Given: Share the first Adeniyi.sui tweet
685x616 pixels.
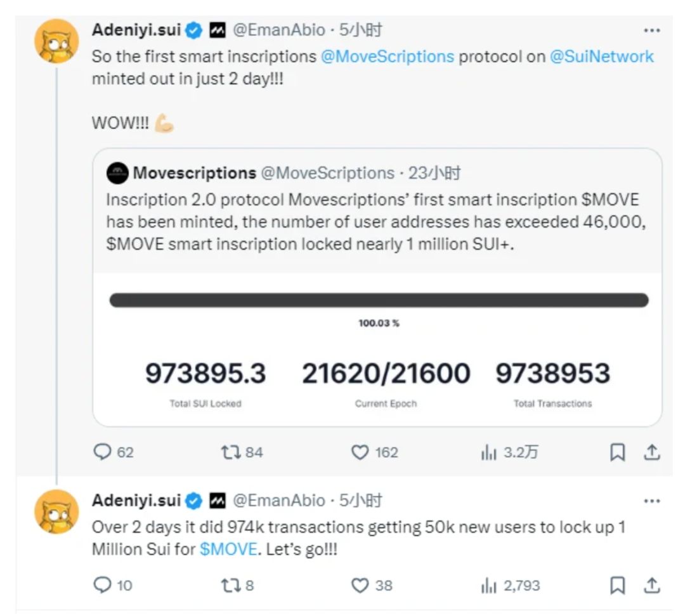Looking at the screenshot, I should 652,452.
